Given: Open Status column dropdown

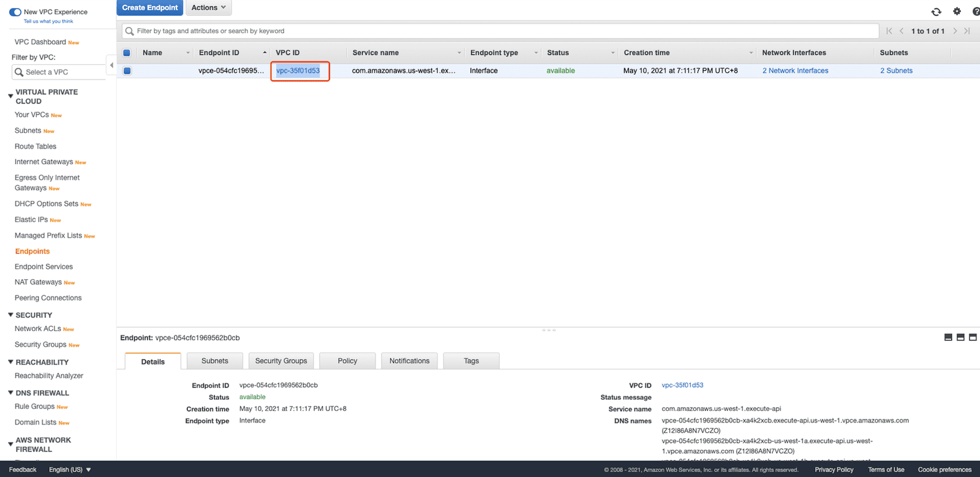Looking at the screenshot, I should (612, 53).
